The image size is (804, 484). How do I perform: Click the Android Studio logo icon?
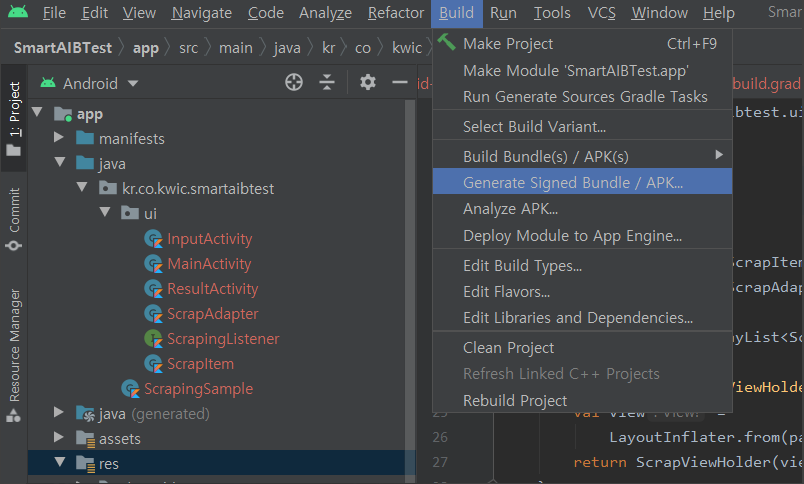pyautogui.click(x=18, y=11)
